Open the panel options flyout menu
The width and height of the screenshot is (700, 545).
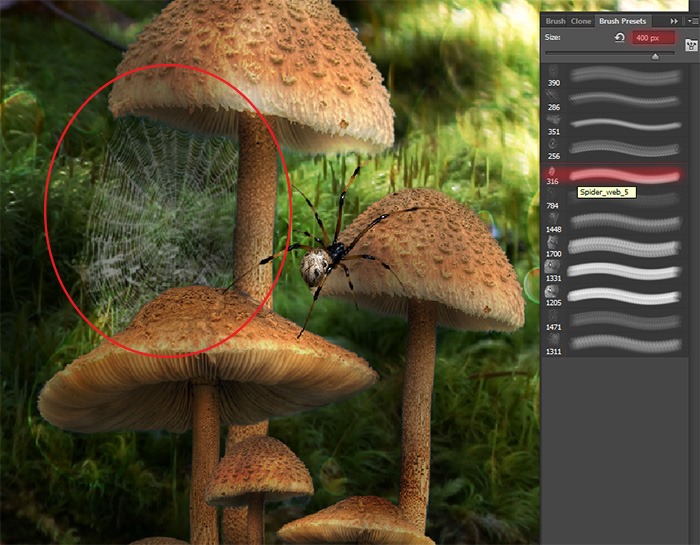click(693, 21)
